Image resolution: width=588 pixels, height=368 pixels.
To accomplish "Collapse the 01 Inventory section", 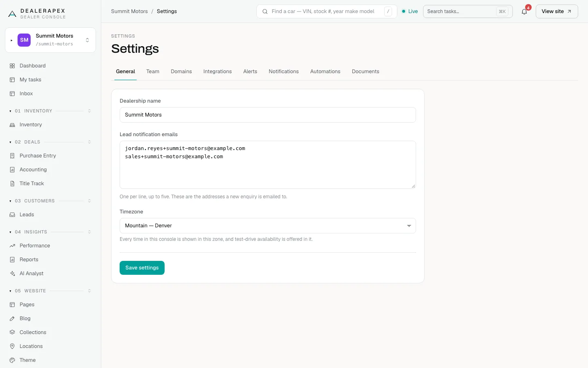I will click(50, 111).
